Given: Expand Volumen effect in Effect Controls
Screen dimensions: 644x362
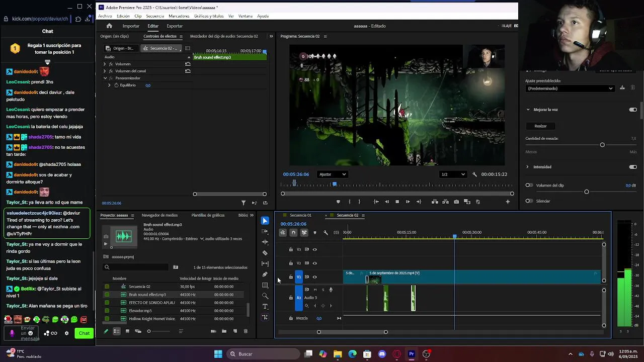Looking at the screenshot, I should point(105,64).
